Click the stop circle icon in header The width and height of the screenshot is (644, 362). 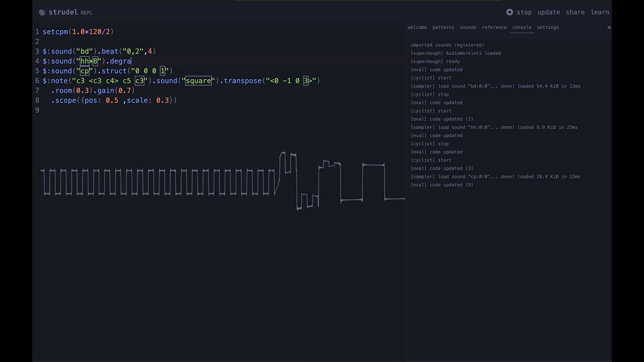(510, 12)
